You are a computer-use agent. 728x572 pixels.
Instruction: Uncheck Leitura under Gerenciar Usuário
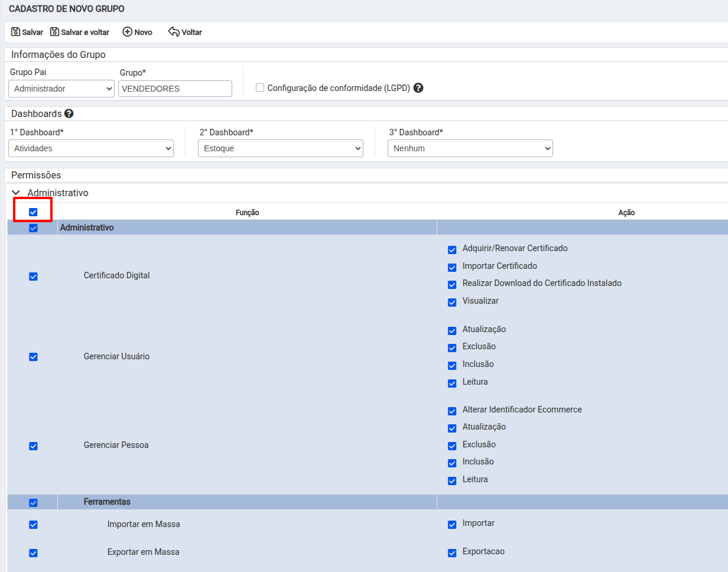[x=452, y=383]
